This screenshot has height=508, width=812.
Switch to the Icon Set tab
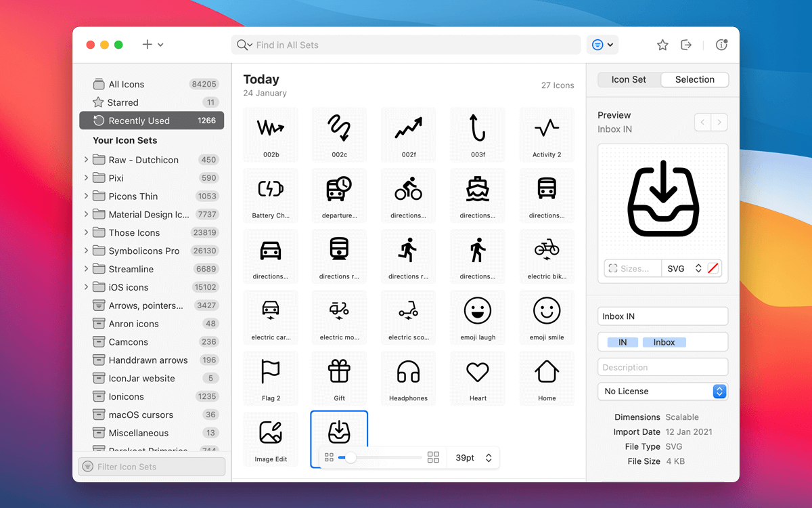(x=629, y=79)
